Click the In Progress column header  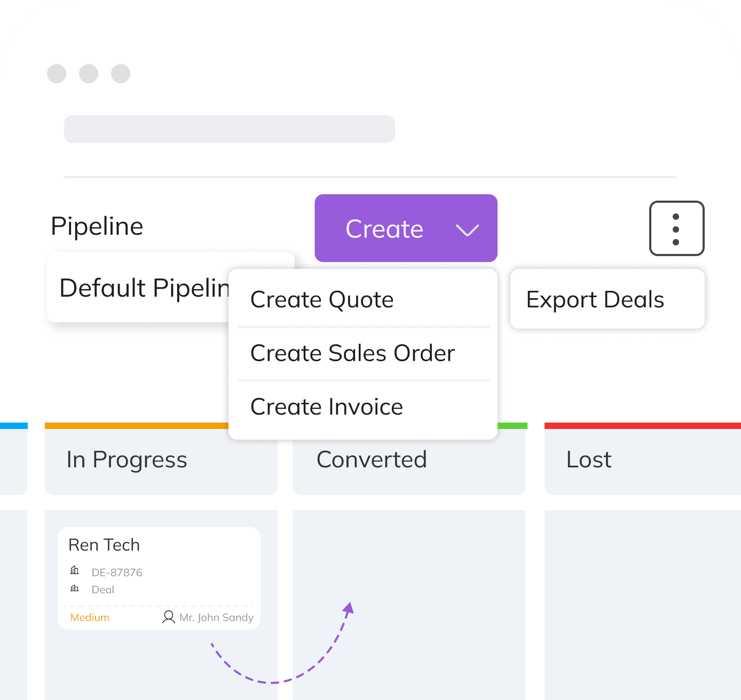(x=127, y=460)
